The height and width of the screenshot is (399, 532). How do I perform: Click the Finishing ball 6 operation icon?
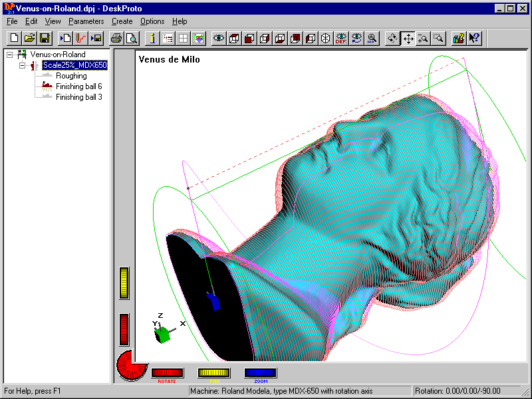pyautogui.click(x=47, y=86)
